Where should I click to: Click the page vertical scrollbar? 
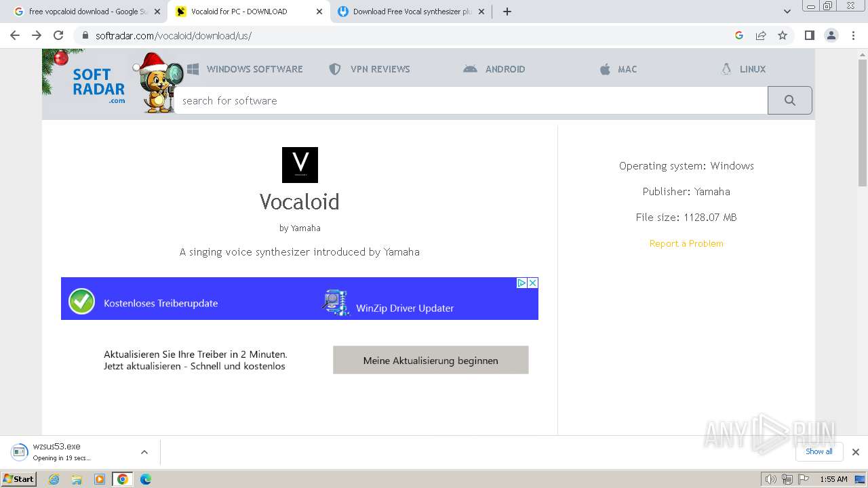(863, 123)
